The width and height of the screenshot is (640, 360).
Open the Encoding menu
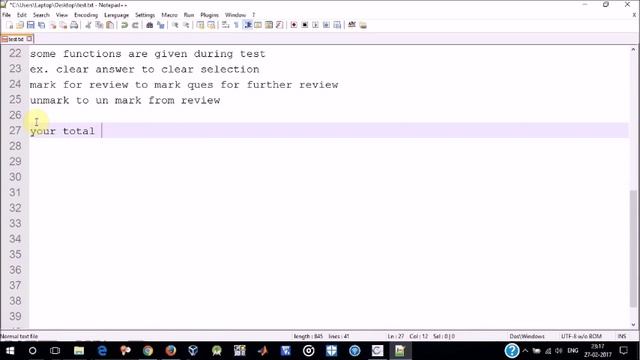click(86, 15)
